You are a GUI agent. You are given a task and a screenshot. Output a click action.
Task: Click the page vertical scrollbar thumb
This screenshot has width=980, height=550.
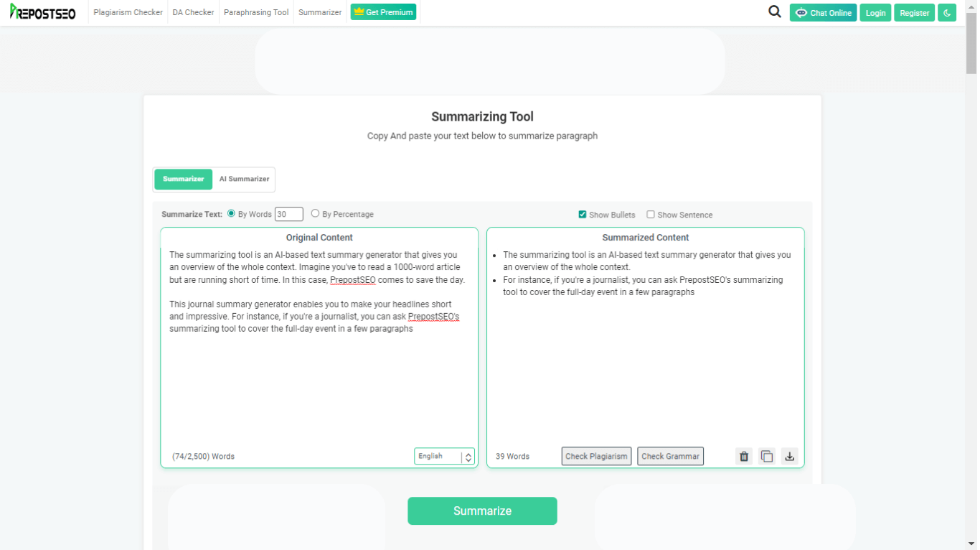(x=971, y=43)
